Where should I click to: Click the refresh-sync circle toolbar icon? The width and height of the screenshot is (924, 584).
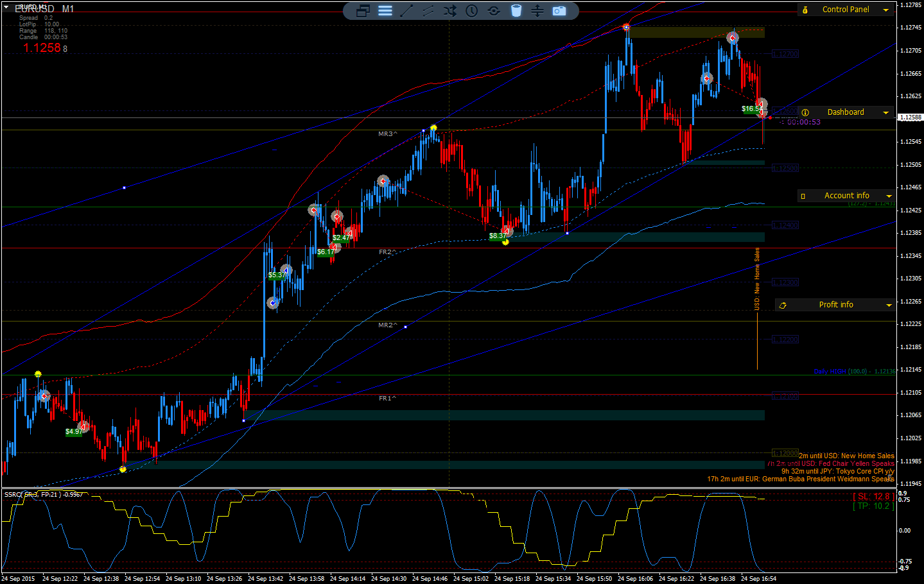(x=494, y=11)
